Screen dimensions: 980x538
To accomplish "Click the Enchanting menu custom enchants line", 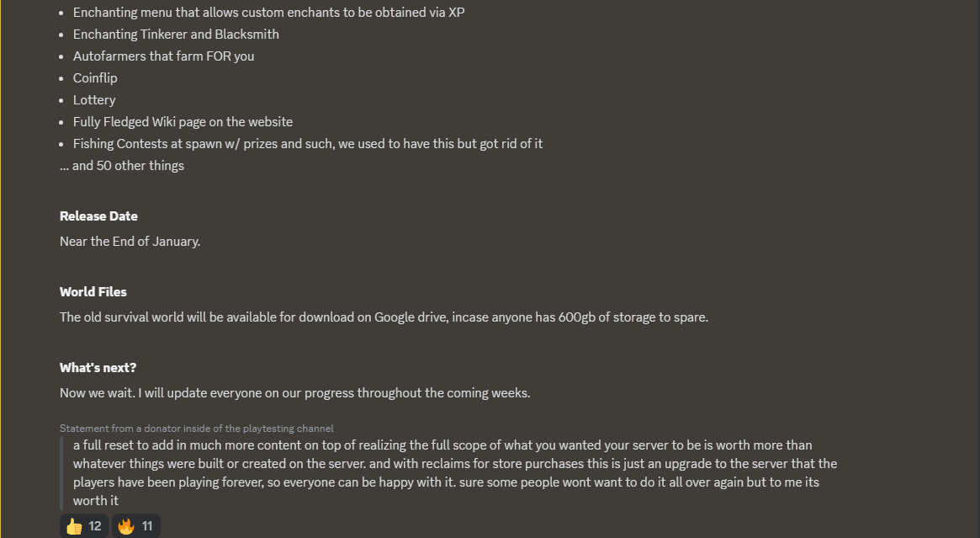I will point(268,13).
